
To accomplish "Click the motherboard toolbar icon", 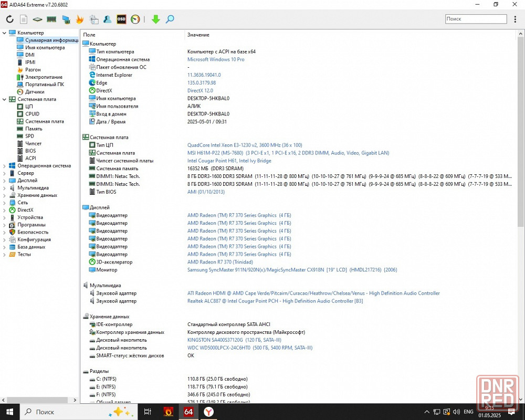I will point(37,19).
